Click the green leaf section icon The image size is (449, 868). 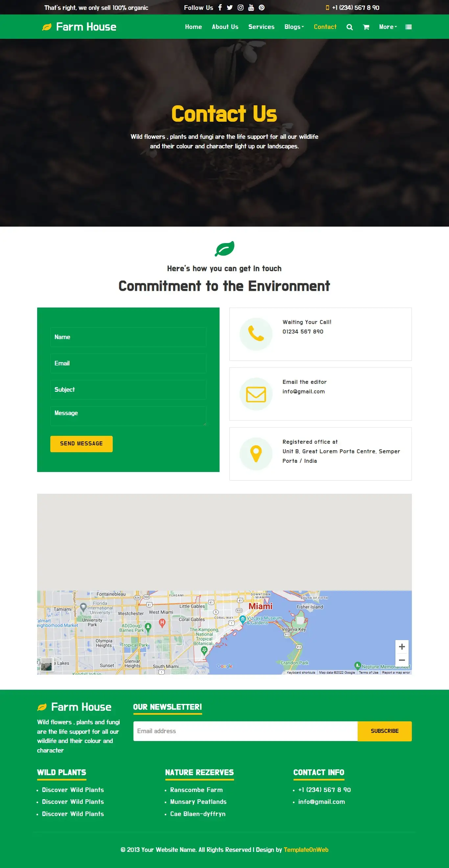pos(225,249)
